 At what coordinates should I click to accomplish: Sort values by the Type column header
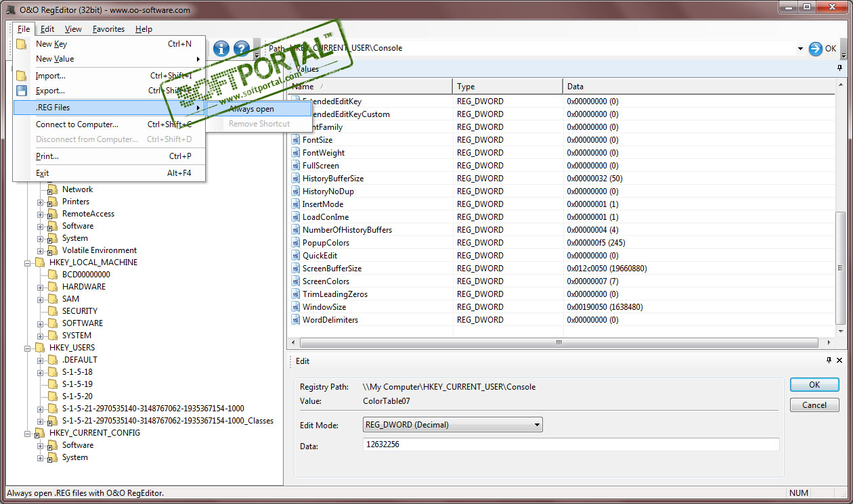click(x=508, y=87)
